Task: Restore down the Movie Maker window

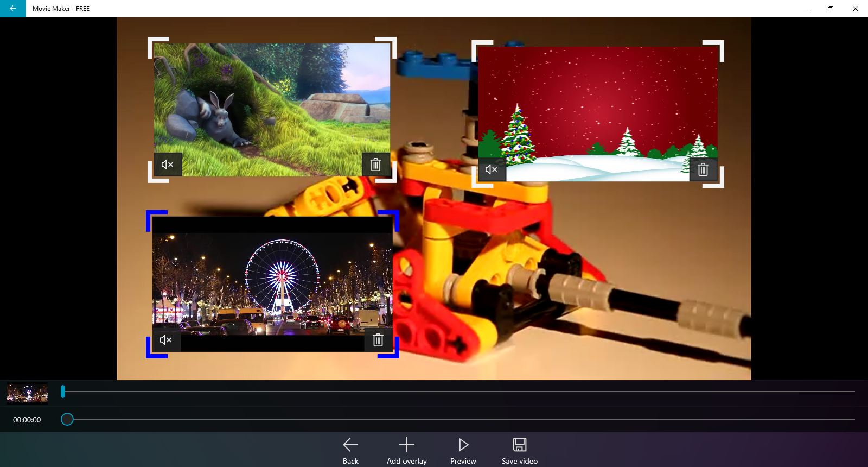Action: pos(831,9)
